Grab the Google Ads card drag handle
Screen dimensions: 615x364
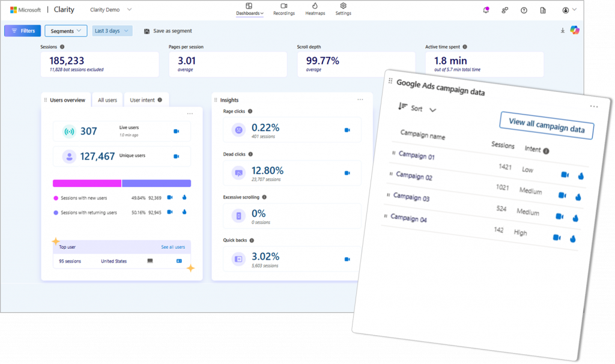pos(390,81)
